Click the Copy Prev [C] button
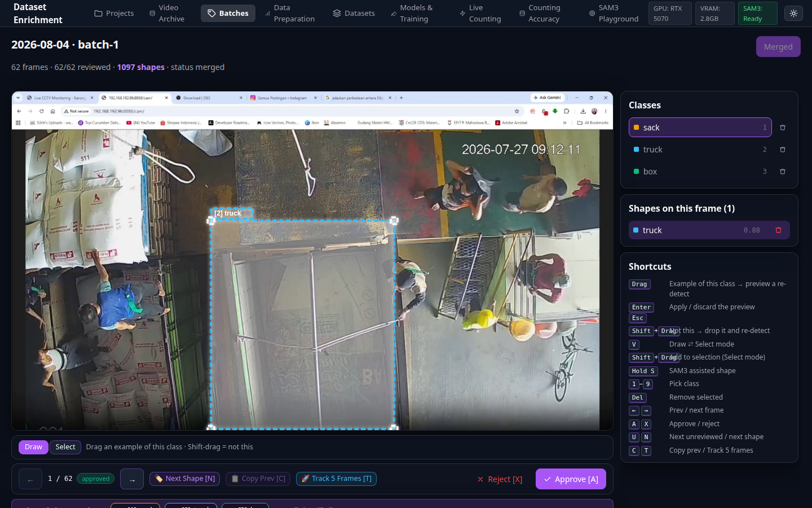The image size is (812, 508). (x=258, y=479)
